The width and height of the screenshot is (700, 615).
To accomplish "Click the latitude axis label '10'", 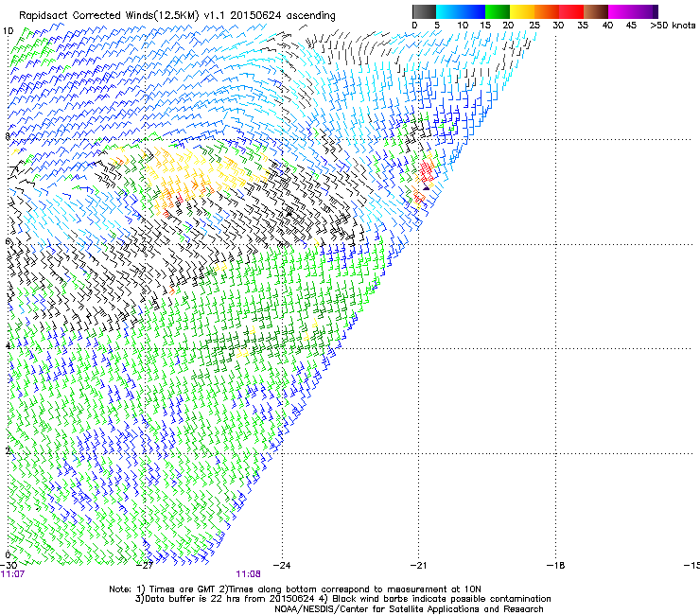I will click(8, 31).
